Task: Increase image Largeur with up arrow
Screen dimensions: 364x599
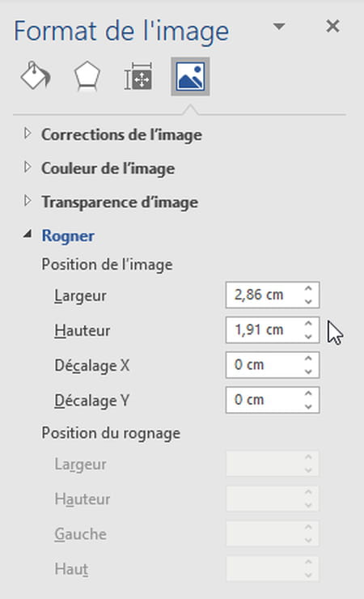Action: pyautogui.click(x=308, y=289)
